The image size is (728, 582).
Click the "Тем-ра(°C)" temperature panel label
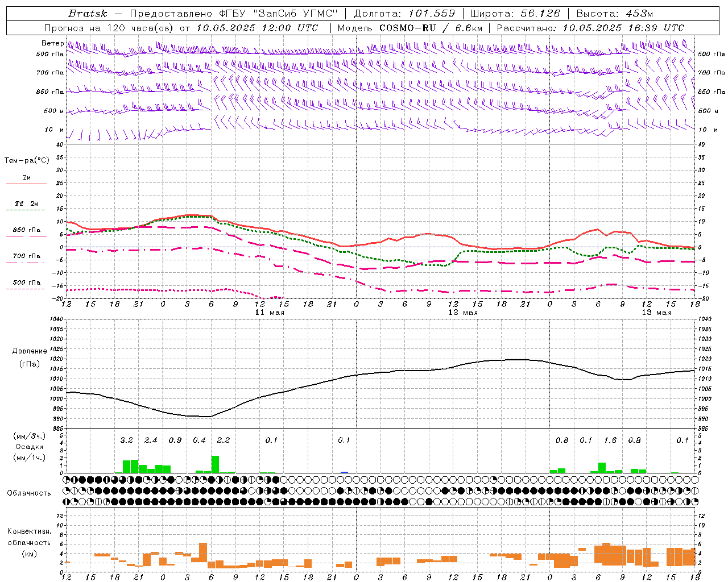[27, 160]
